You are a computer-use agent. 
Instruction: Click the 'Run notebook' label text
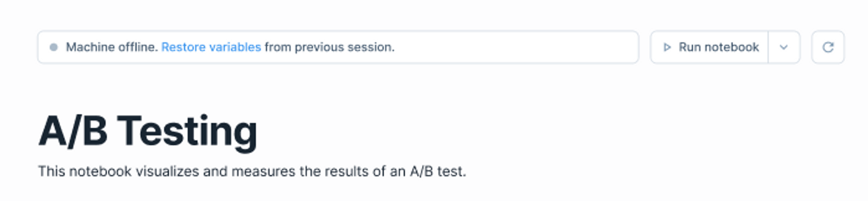[719, 47]
